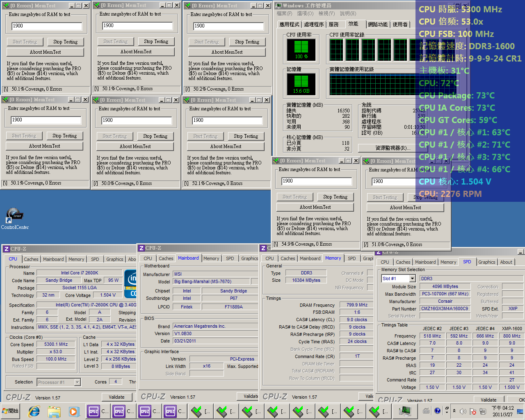This screenshot has height=420, width=525.
Task: Select Core Voltage value 1.504 V
Action: (108, 295)
